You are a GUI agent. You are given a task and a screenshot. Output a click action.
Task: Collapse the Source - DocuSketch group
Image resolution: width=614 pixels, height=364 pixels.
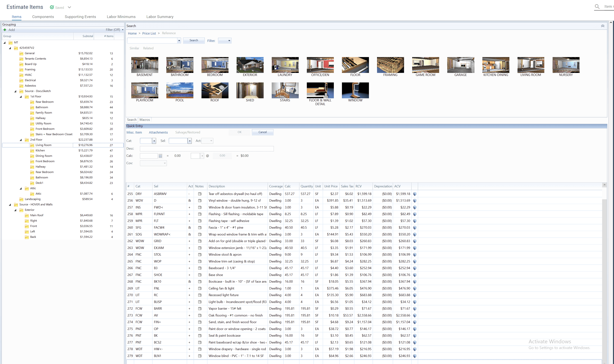[x=15, y=91]
